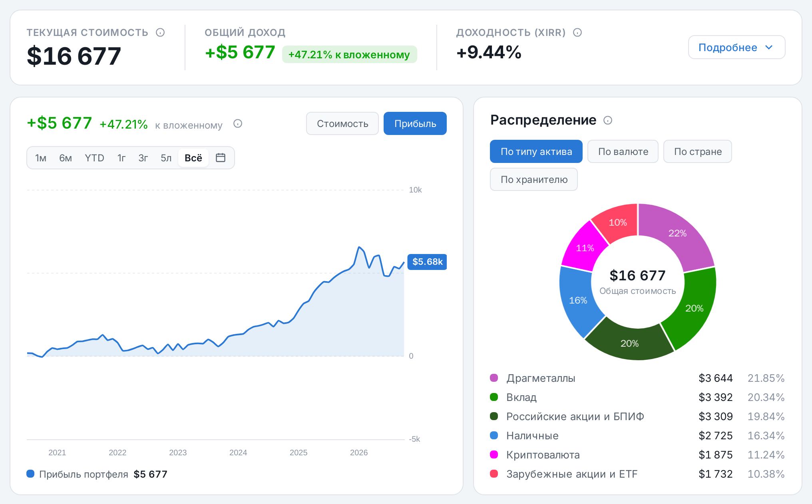This screenshot has width=812, height=504.
Task: Click magenta Криптовалюта legend dot
Action: click(x=494, y=454)
